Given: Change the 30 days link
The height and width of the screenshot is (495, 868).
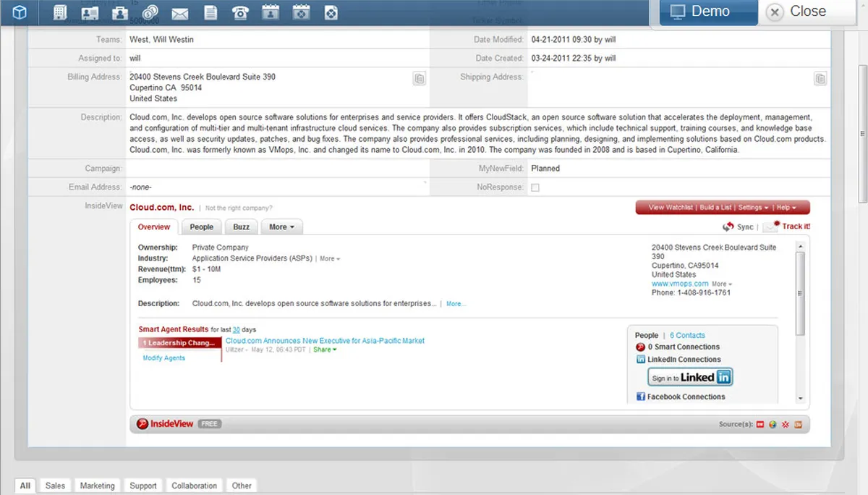Looking at the screenshot, I should [x=237, y=330].
